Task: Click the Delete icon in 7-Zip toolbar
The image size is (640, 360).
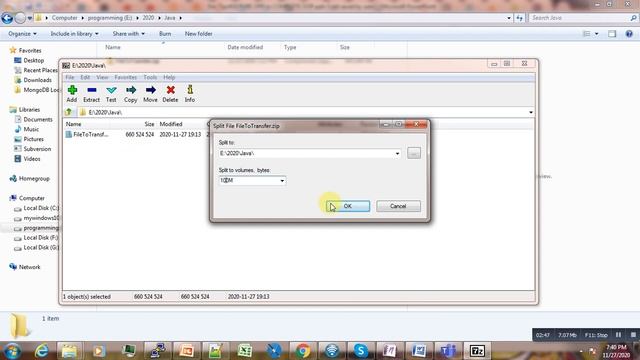Action: coord(170,94)
